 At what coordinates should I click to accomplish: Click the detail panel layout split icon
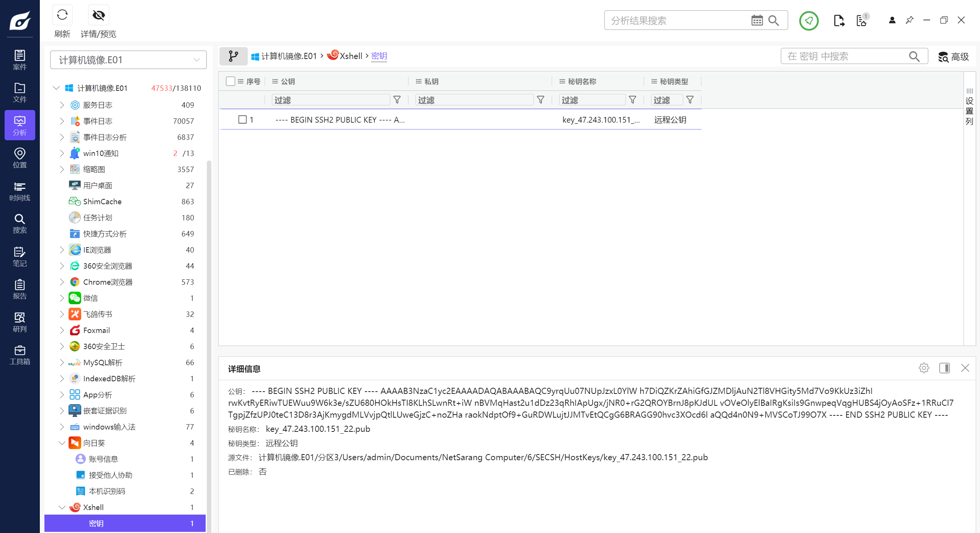pos(944,368)
